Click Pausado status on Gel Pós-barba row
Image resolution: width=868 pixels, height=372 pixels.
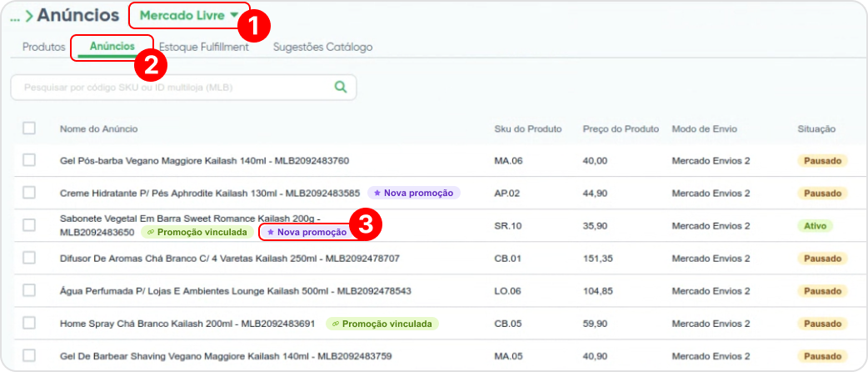822,161
